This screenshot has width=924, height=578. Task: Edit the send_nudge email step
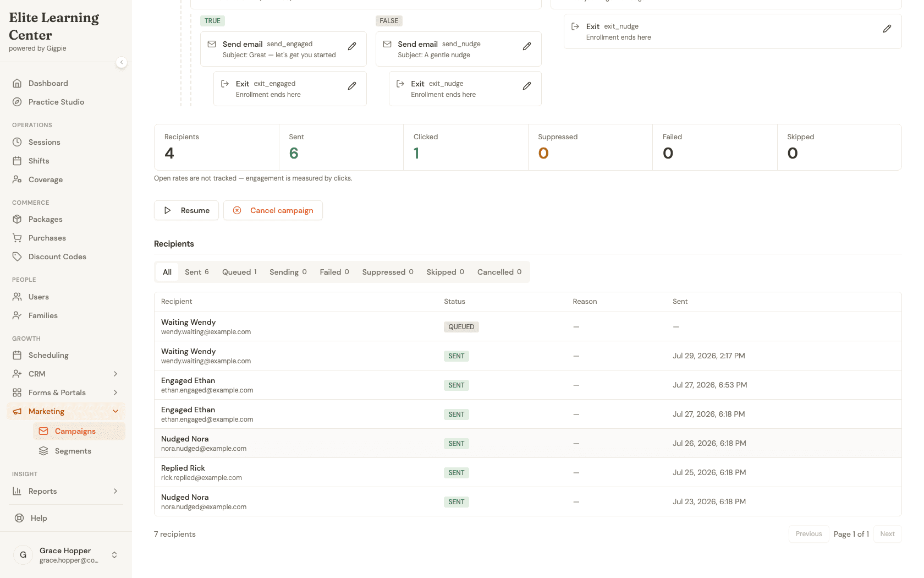tap(527, 46)
